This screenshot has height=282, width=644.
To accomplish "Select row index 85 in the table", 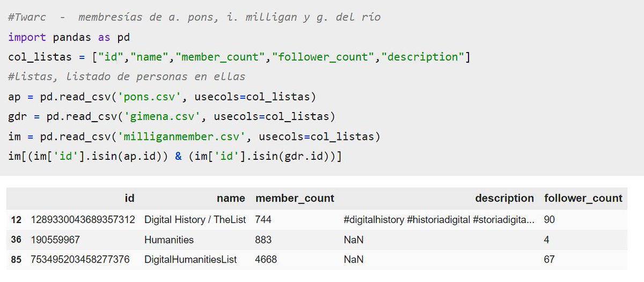I will [x=16, y=259].
